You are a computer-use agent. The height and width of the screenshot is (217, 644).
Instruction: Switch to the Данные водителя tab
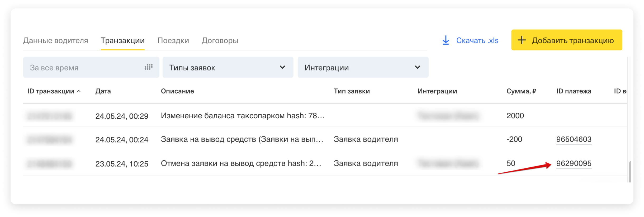55,40
